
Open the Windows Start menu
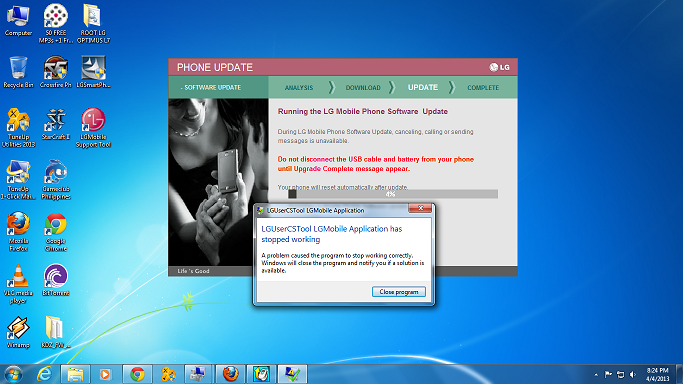pyautogui.click(x=13, y=374)
